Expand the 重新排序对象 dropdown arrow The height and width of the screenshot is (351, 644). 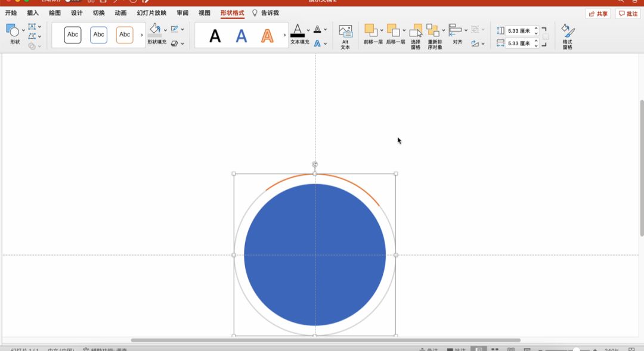pyautogui.click(x=443, y=30)
